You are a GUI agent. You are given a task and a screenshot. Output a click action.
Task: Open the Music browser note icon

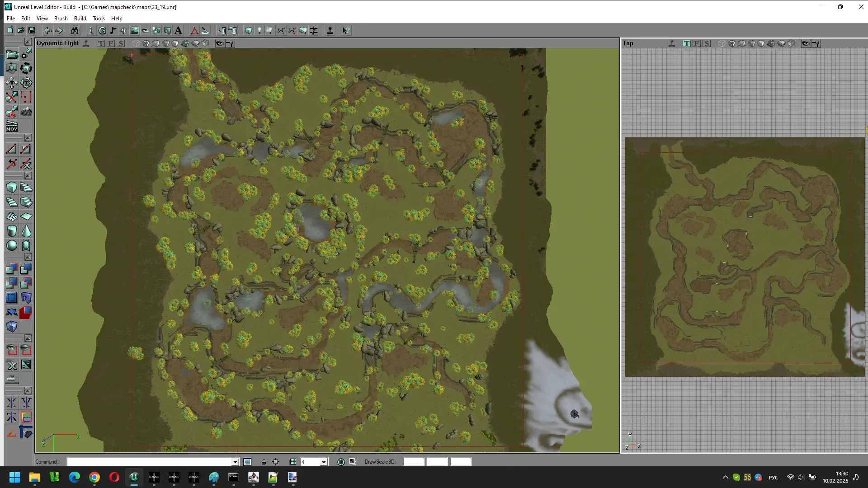113,30
